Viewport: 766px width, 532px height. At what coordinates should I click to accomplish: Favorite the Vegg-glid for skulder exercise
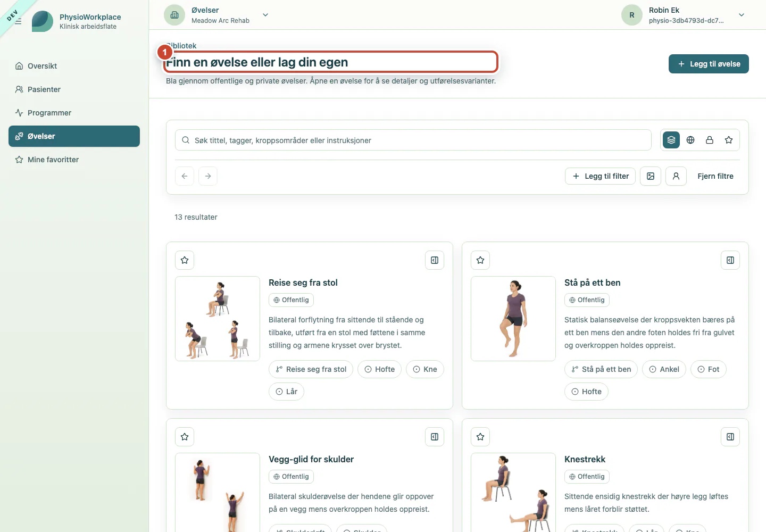[x=185, y=437]
